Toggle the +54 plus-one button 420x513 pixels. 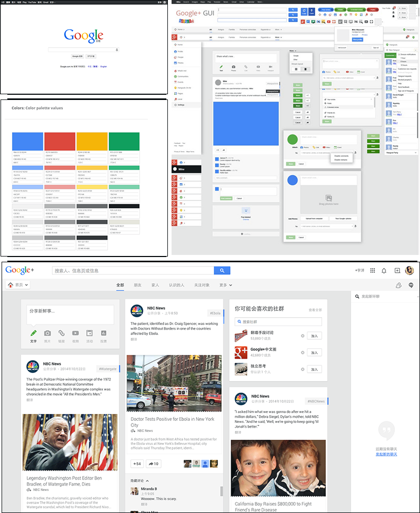pos(137,464)
